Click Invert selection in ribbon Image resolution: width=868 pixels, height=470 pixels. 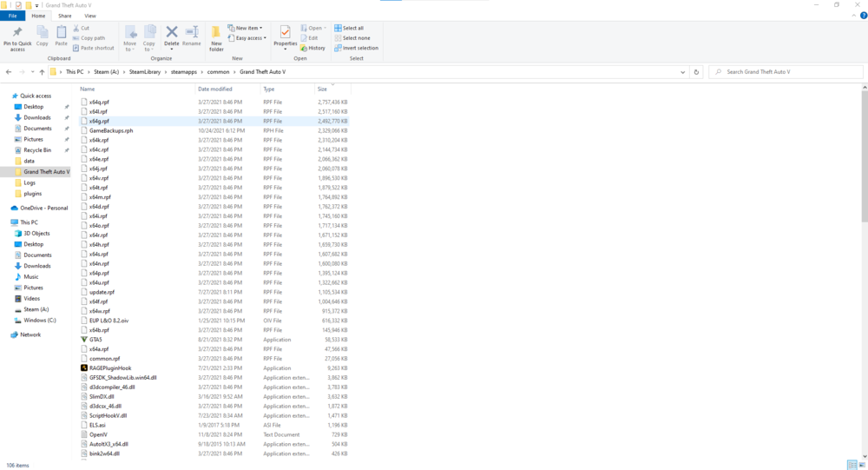(x=356, y=49)
